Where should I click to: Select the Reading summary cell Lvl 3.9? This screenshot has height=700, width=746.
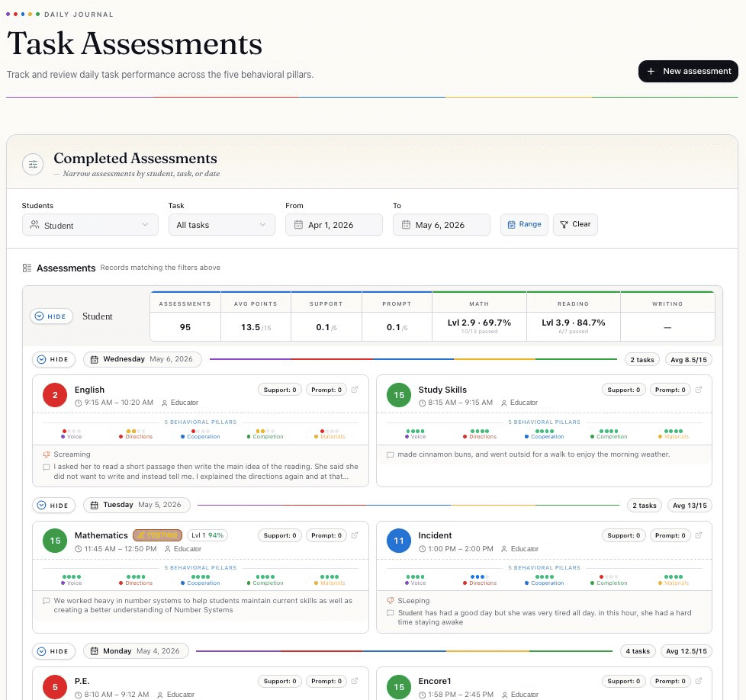574,326
